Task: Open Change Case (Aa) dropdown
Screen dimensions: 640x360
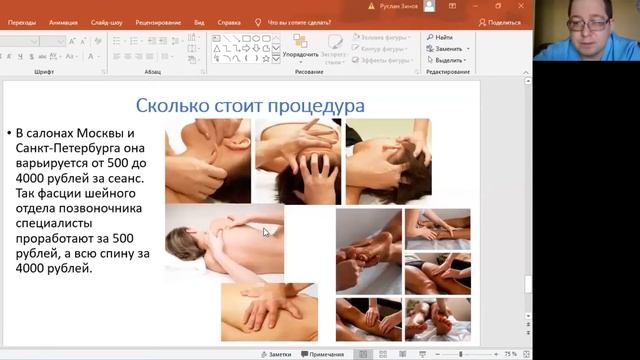Action: coord(71,57)
